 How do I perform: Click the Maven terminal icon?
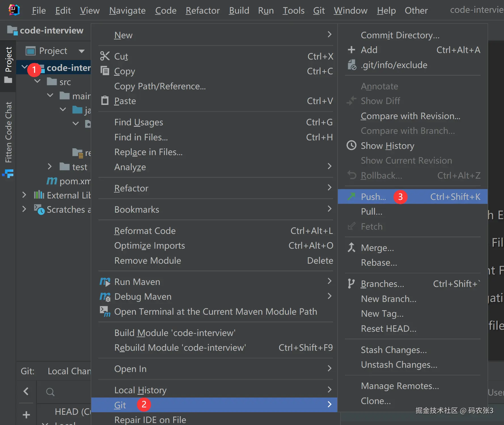point(105,311)
